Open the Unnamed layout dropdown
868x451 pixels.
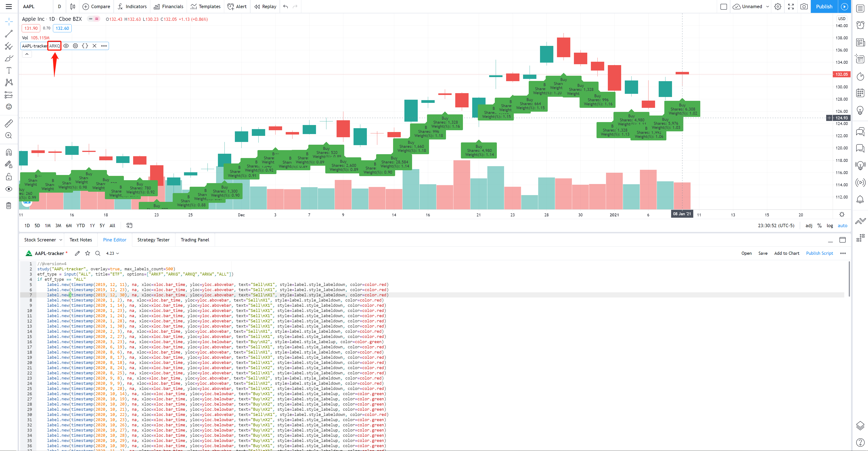[x=768, y=6]
